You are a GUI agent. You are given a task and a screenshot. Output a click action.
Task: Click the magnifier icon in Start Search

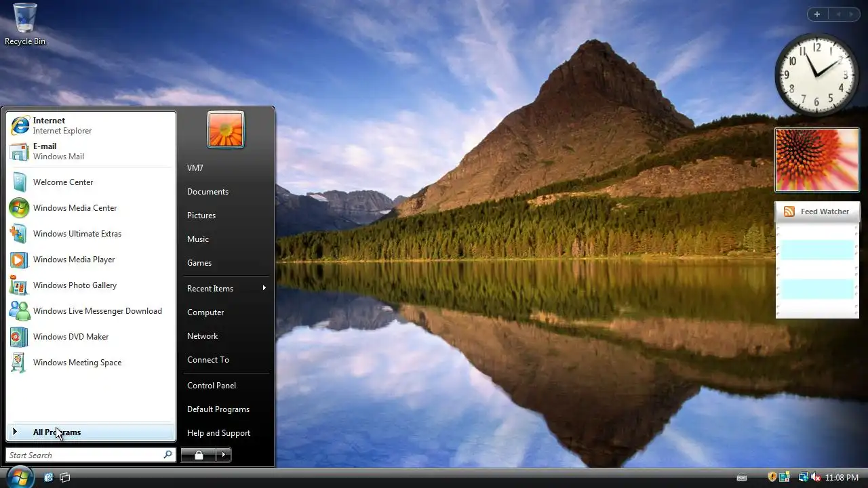(167, 455)
